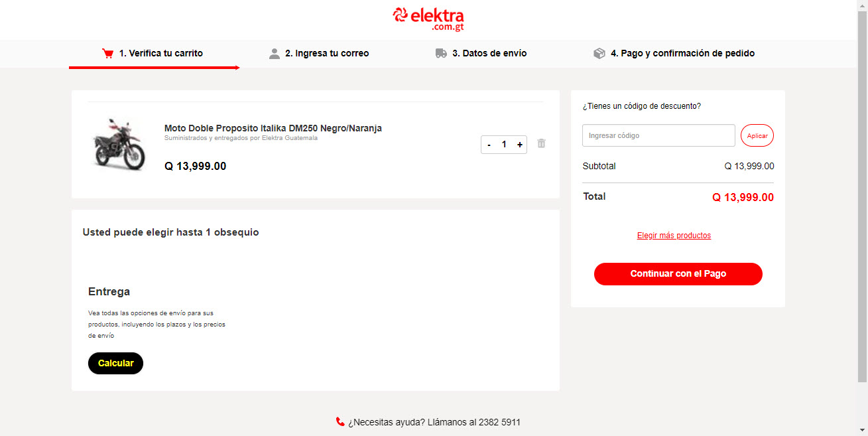
Task: Click the shopping cart icon in step 1
Action: coord(107,54)
